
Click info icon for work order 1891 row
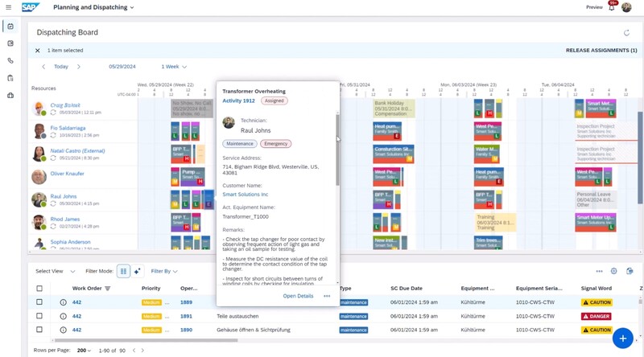click(63, 316)
